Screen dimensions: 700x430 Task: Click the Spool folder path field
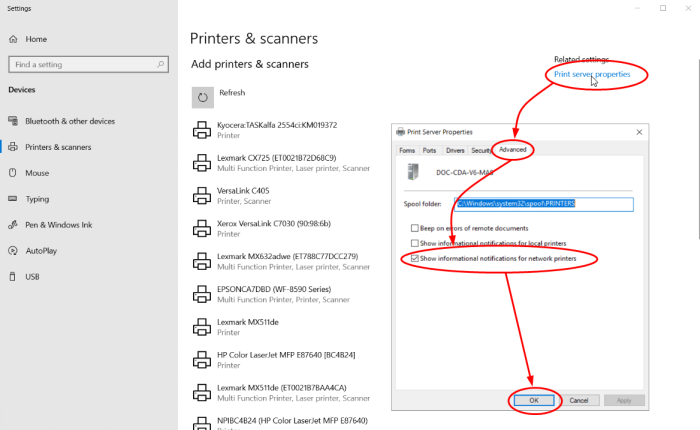click(545, 203)
